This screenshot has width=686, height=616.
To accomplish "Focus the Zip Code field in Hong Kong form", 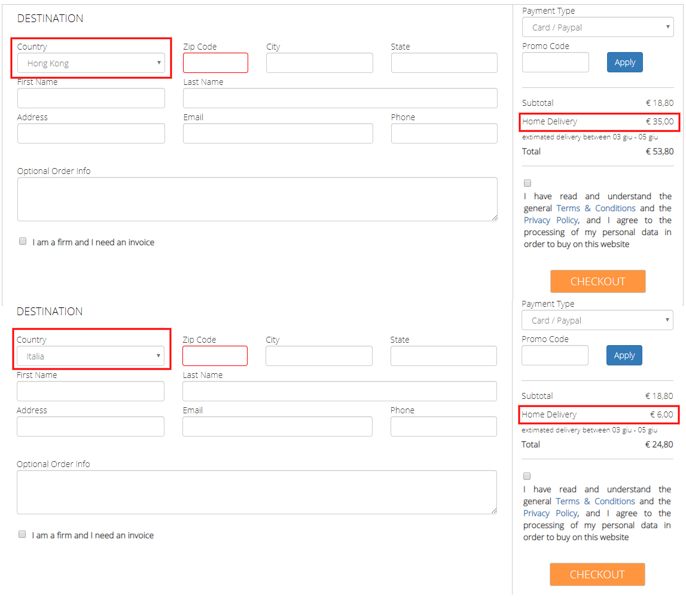I will pos(215,63).
